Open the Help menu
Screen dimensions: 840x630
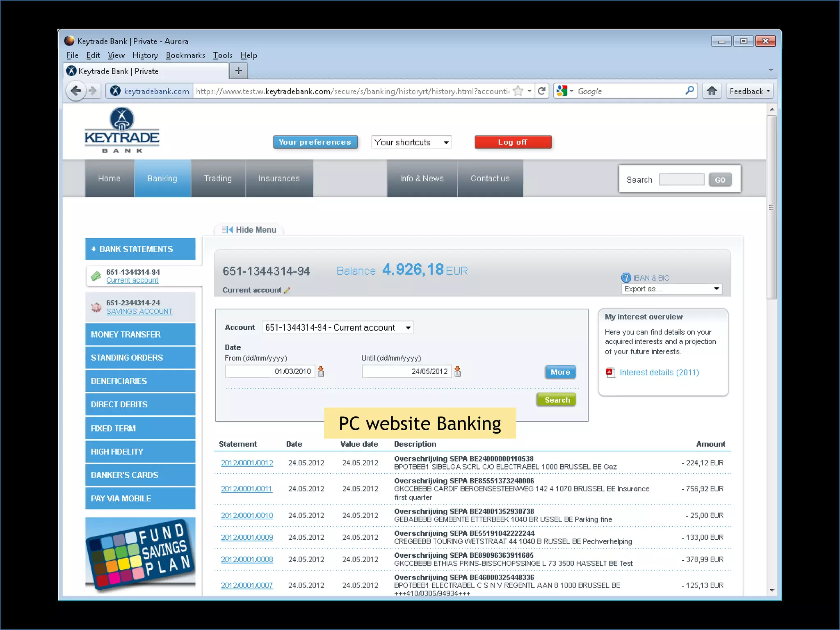coord(249,55)
